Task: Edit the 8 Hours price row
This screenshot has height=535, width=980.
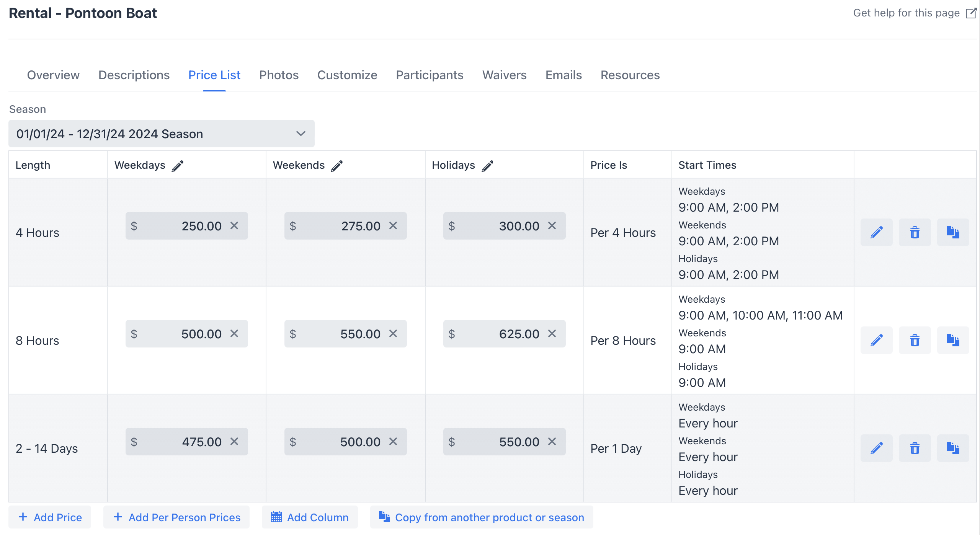Action: pyautogui.click(x=876, y=340)
